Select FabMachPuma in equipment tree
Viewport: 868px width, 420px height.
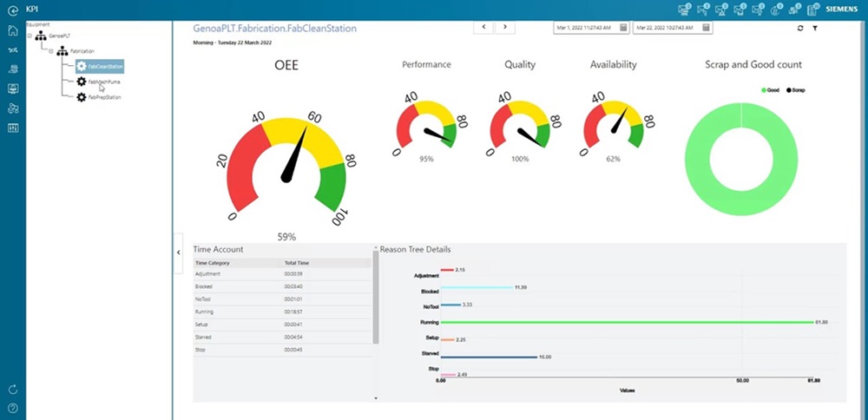[103, 82]
